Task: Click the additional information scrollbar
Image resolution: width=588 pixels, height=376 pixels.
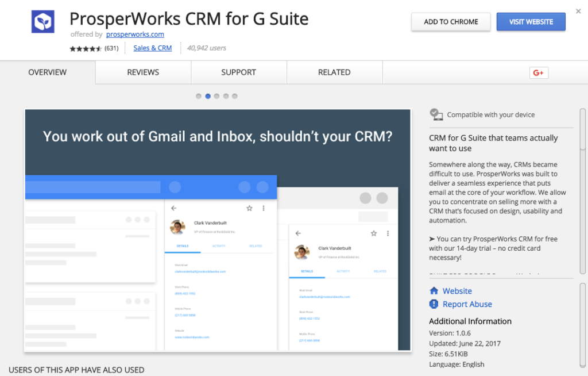Action: pyautogui.click(x=582, y=325)
